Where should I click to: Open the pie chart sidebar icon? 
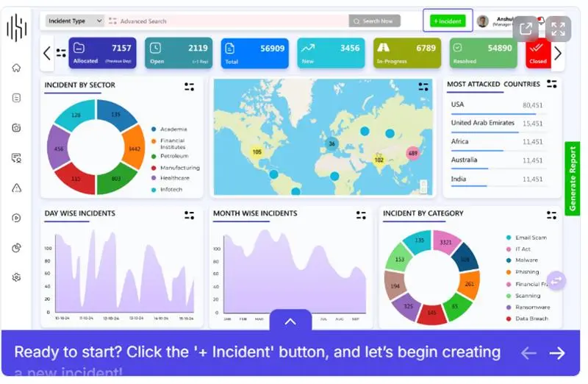pos(16,248)
